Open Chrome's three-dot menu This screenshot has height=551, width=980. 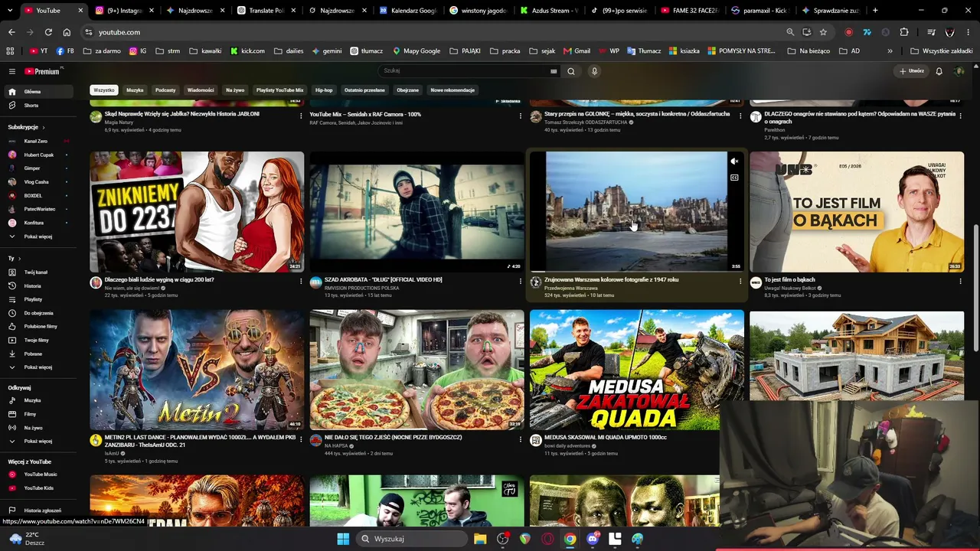click(968, 32)
